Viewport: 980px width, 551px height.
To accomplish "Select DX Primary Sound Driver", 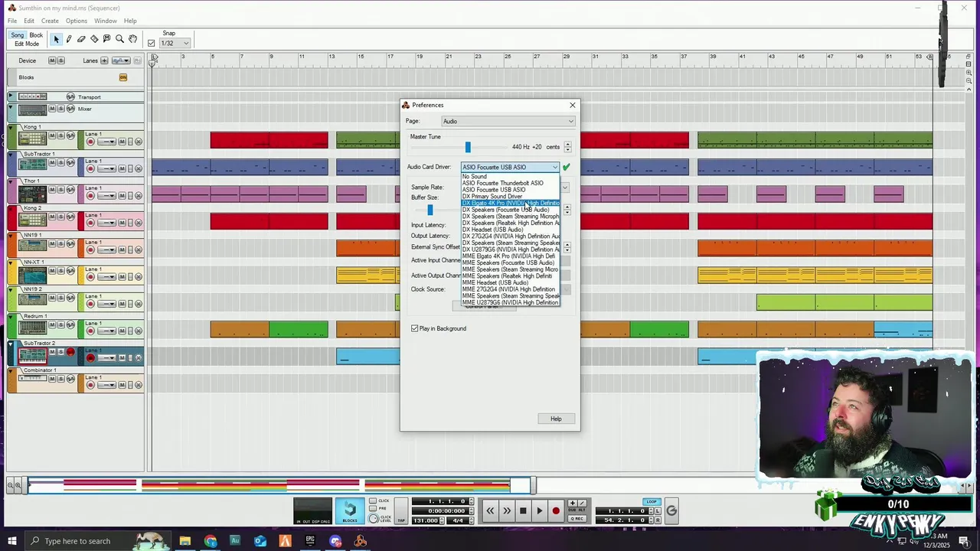I will [x=510, y=197].
